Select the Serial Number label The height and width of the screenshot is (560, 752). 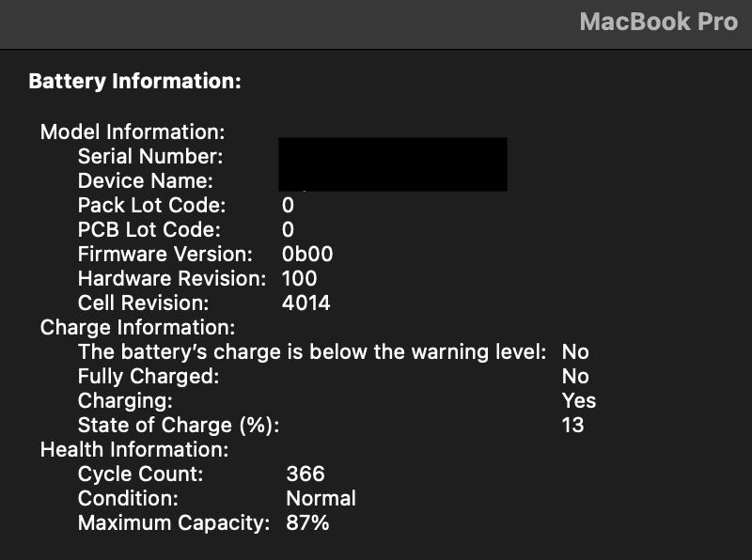tap(150, 156)
